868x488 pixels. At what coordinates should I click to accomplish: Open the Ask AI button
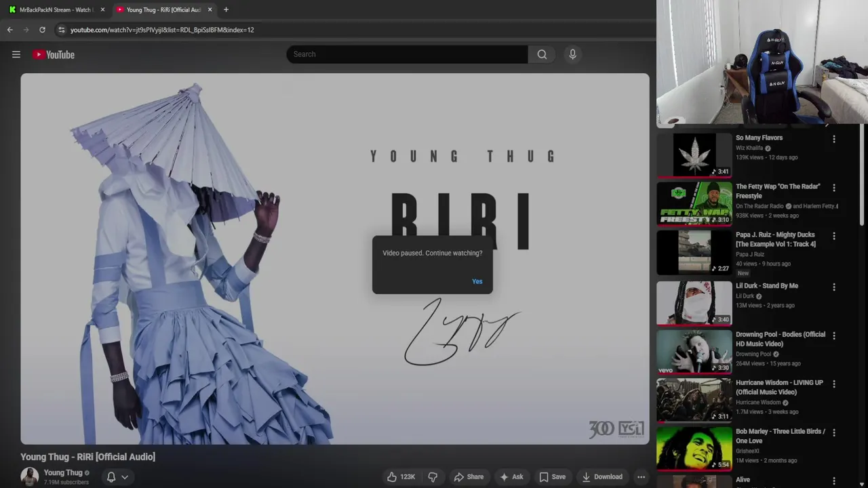pos(511,477)
